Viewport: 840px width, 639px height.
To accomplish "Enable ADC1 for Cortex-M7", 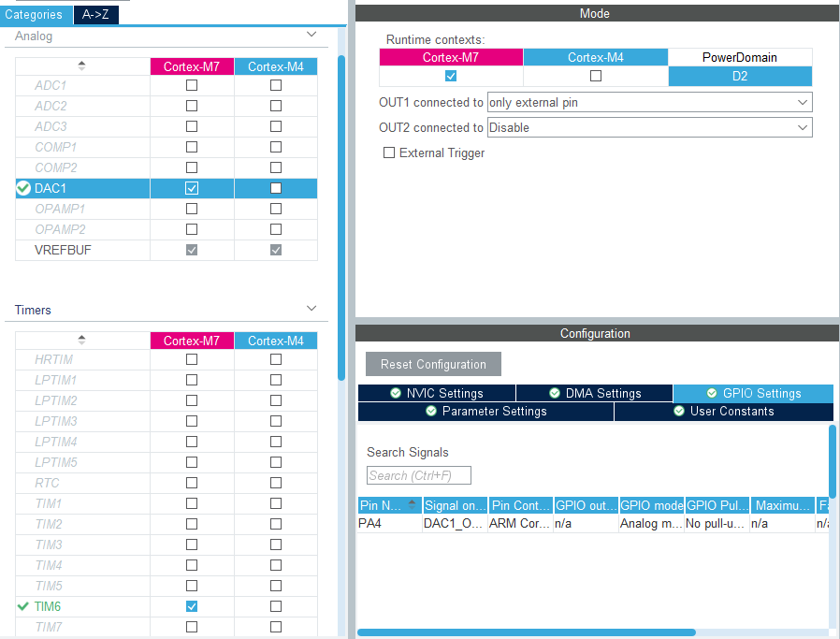I will point(192,85).
